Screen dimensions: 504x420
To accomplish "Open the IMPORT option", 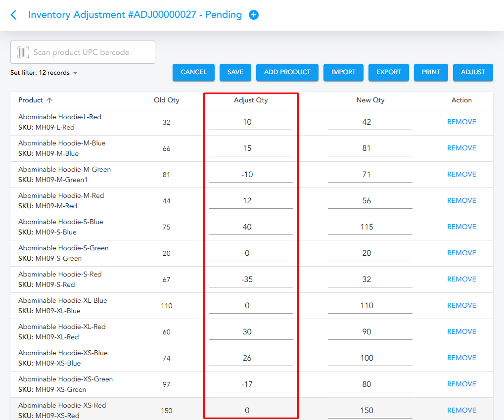I will tap(343, 72).
